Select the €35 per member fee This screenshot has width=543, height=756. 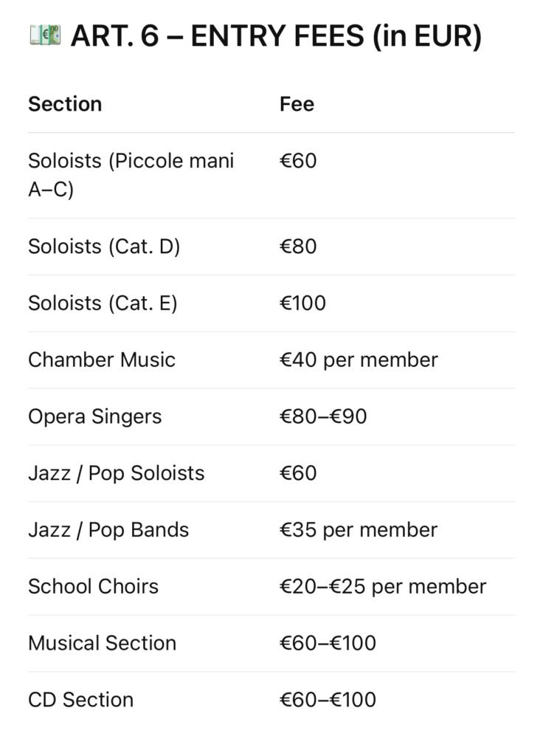[359, 529]
